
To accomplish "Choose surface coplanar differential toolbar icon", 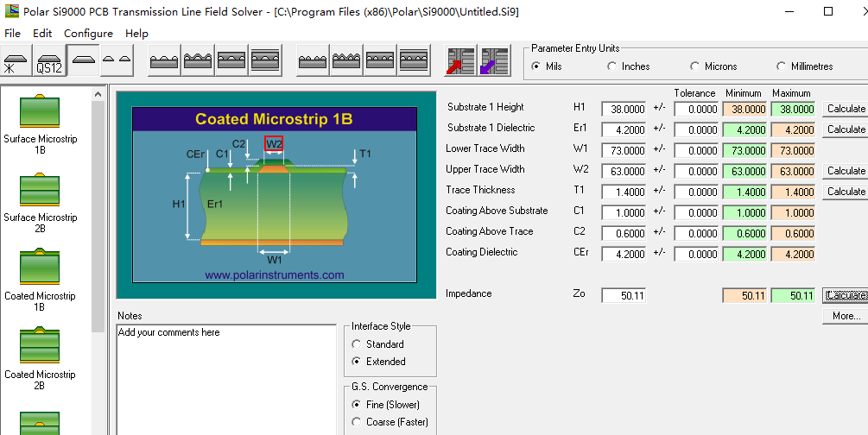I will (x=313, y=60).
